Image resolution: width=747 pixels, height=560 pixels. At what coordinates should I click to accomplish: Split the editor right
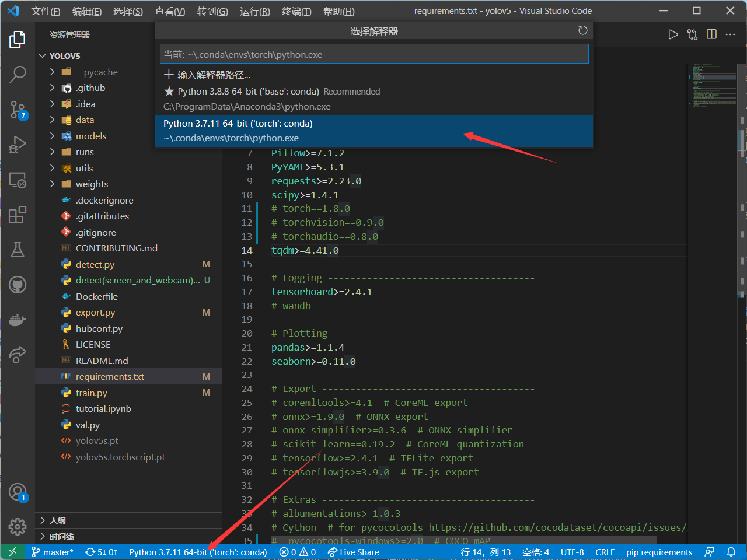[711, 34]
